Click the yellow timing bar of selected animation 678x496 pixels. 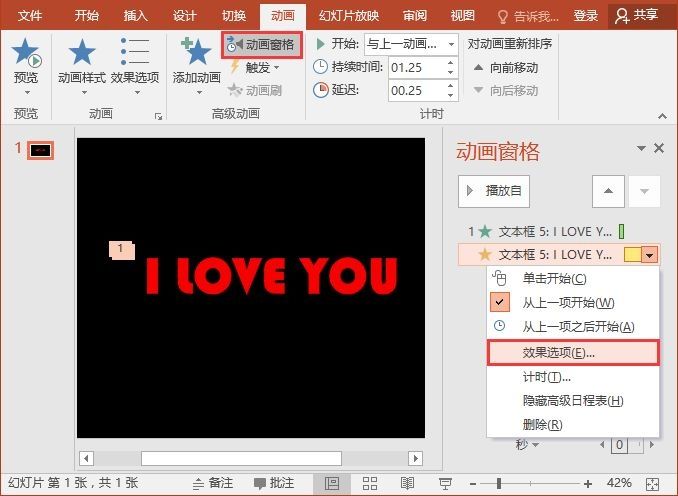point(633,255)
